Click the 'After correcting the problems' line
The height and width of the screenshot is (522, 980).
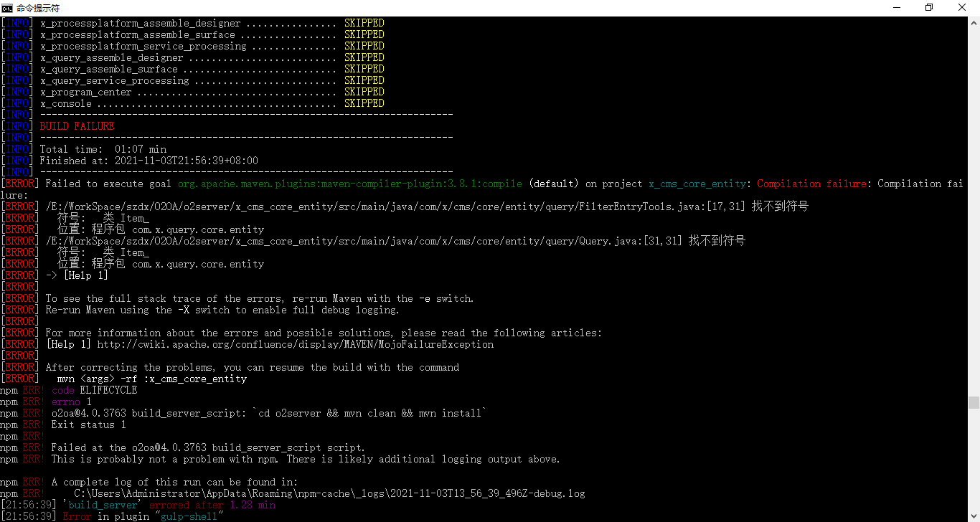[x=253, y=367]
